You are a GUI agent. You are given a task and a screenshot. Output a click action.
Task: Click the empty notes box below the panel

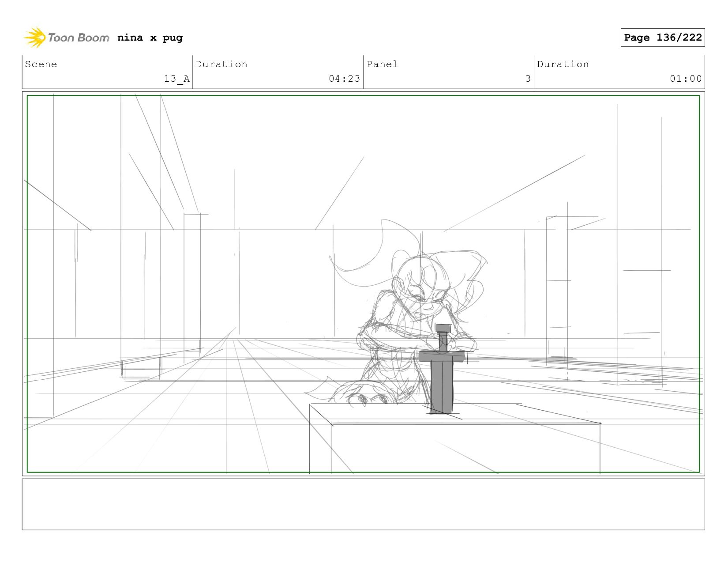click(x=363, y=504)
